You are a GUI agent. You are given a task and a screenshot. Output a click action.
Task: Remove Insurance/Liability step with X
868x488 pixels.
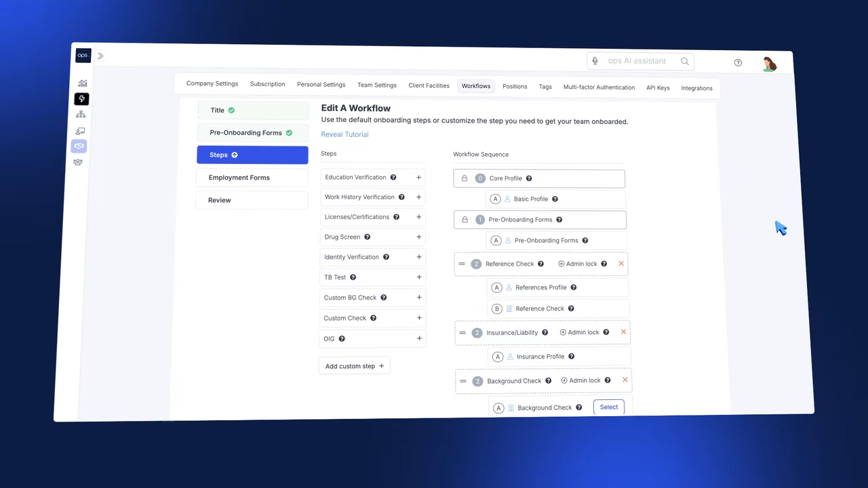click(623, 332)
